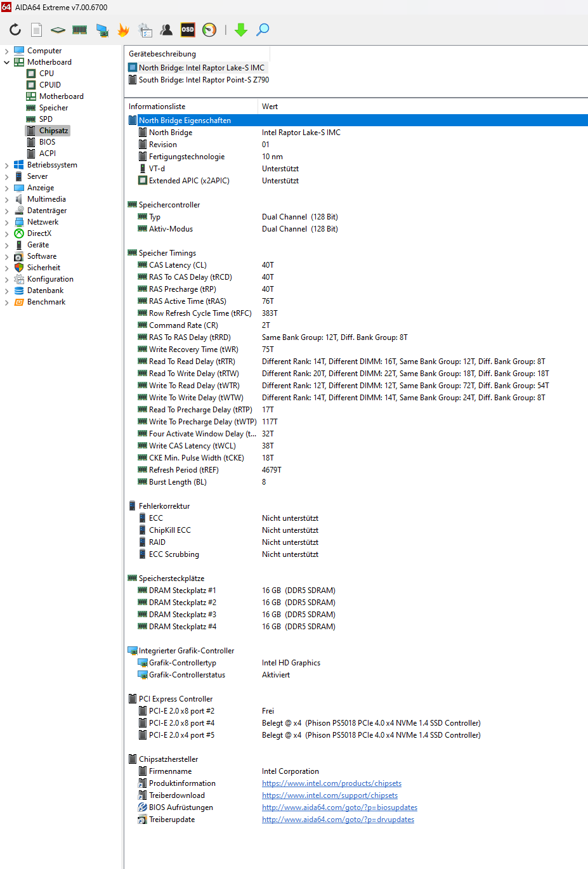Click the monitor and network card icon
588x869 pixels.
pyautogui.click(x=102, y=30)
